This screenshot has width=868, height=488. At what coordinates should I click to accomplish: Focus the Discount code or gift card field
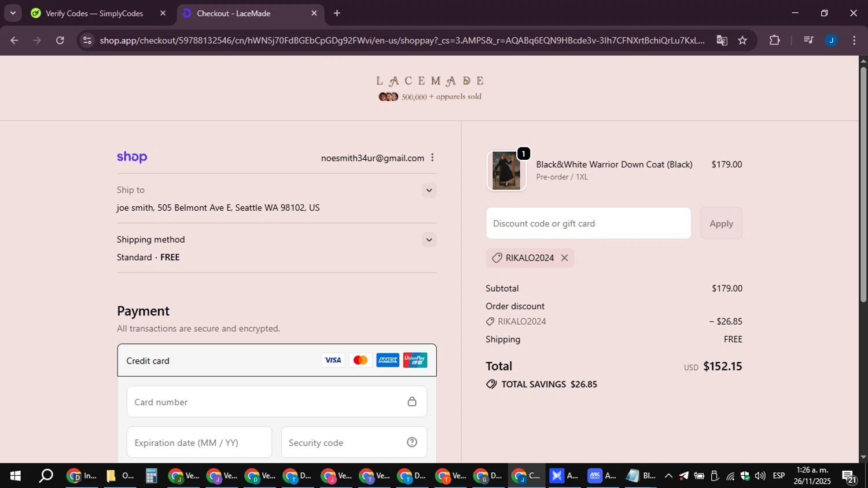(x=589, y=223)
